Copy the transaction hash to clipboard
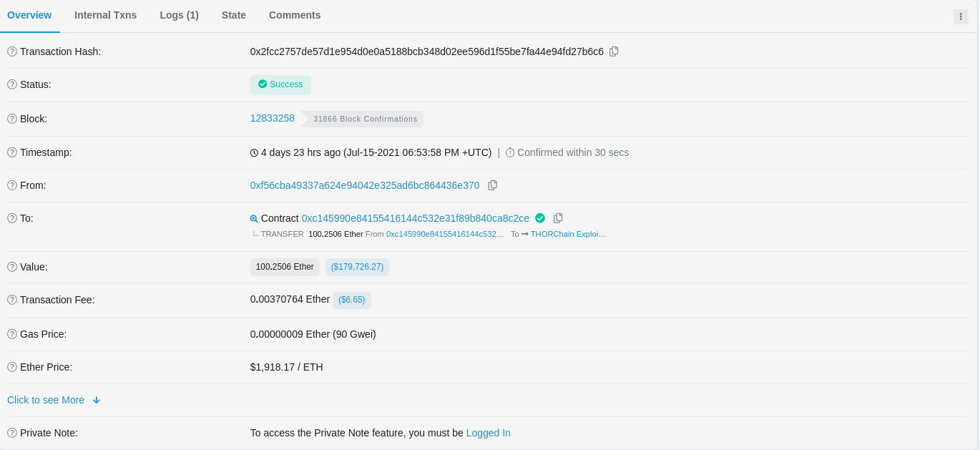980x450 pixels. pos(614,52)
